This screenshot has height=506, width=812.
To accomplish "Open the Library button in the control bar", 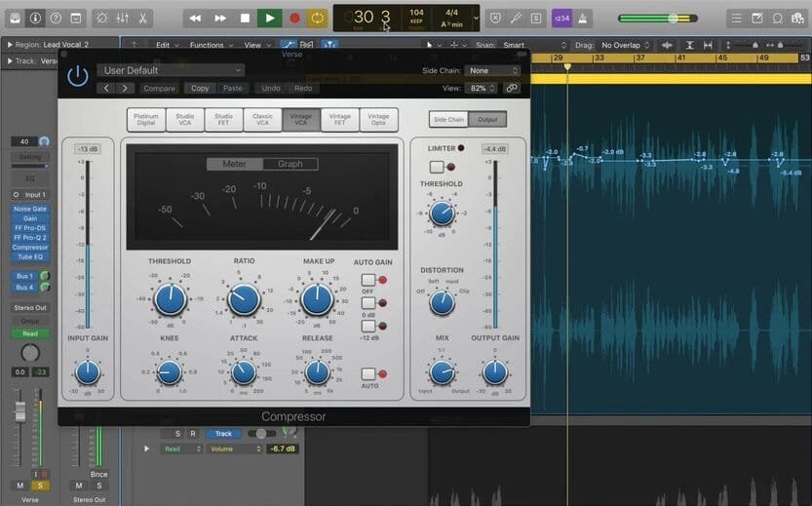I will coord(15,19).
